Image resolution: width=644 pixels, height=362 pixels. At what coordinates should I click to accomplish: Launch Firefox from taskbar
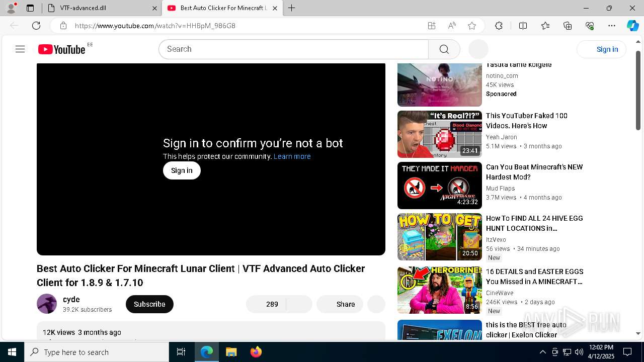point(256,352)
